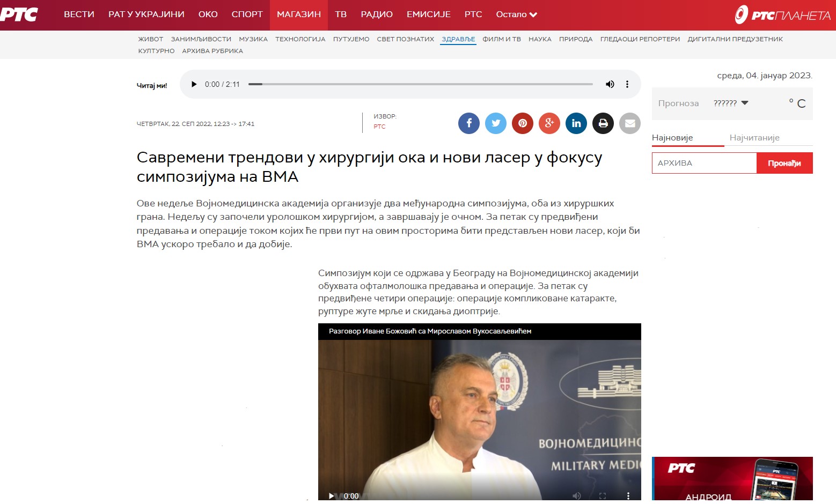Focus the АРХИВА search field
The image size is (836, 504).
coord(704,163)
